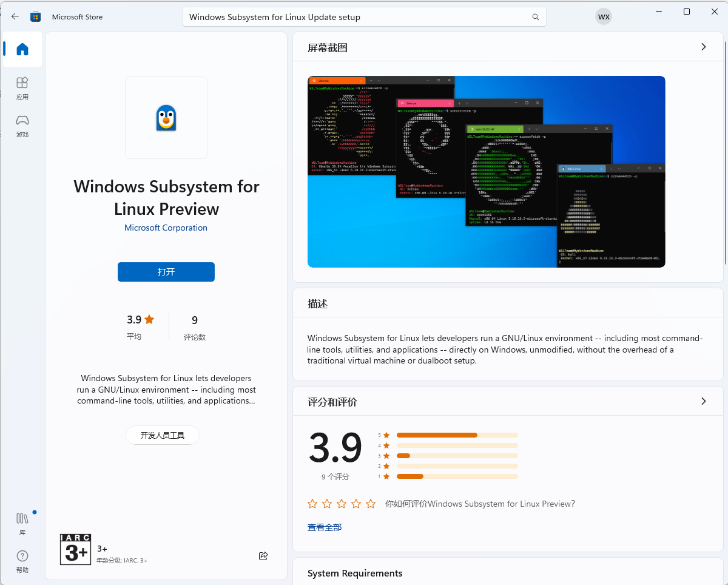This screenshot has width=728, height=585.
Task: Click the 3-star rating distribution bar
Action: (457, 456)
